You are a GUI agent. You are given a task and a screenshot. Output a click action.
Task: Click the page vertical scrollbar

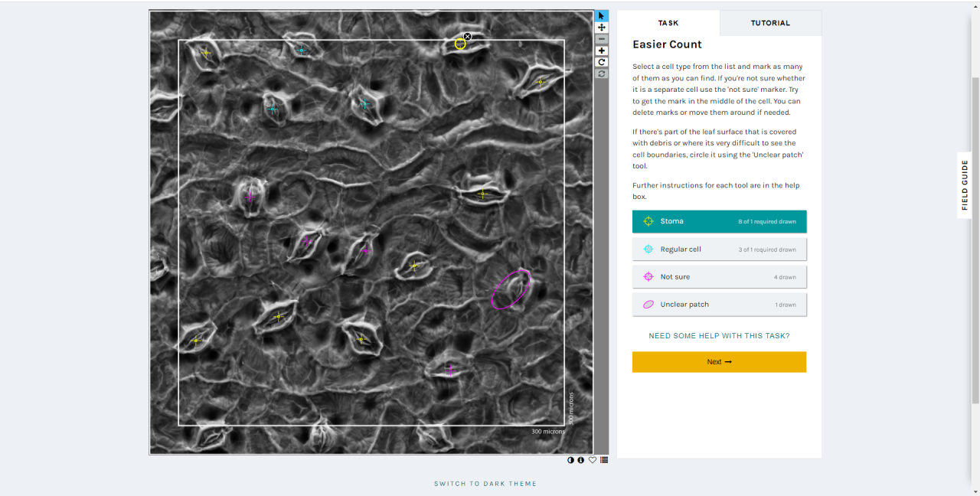[x=975, y=240]
